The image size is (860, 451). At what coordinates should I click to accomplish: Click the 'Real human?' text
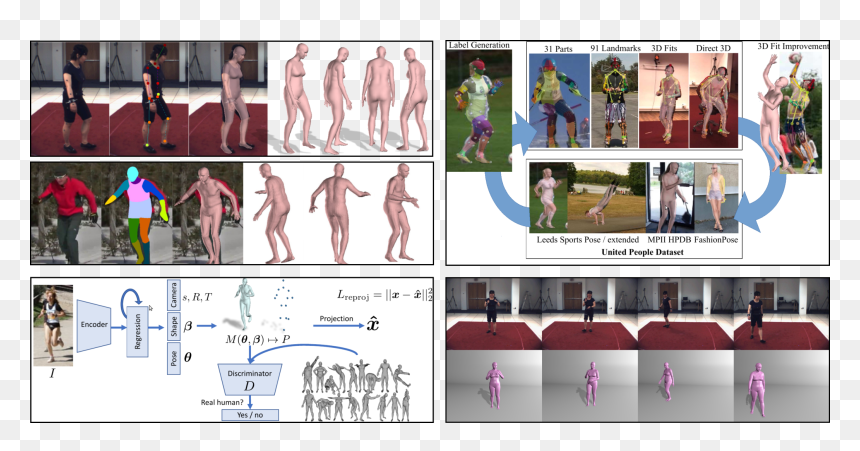(x=222, y=402)
